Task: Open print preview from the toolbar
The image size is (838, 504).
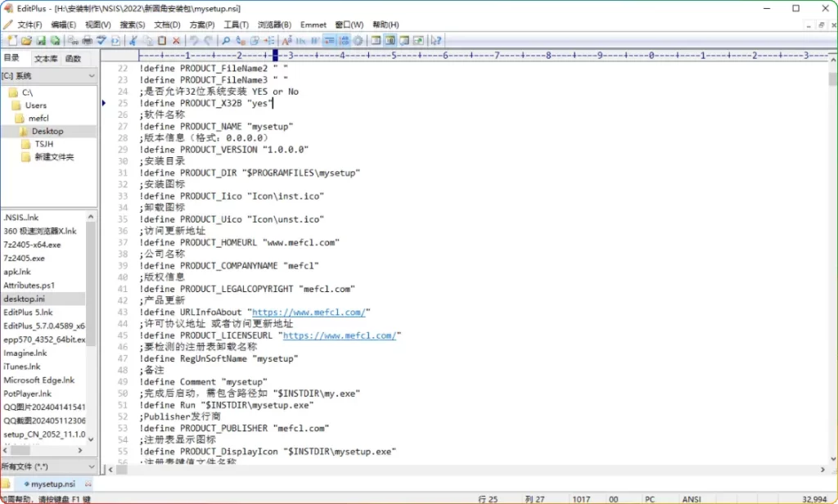Action: pyautogui.click(x=73, y=41)
